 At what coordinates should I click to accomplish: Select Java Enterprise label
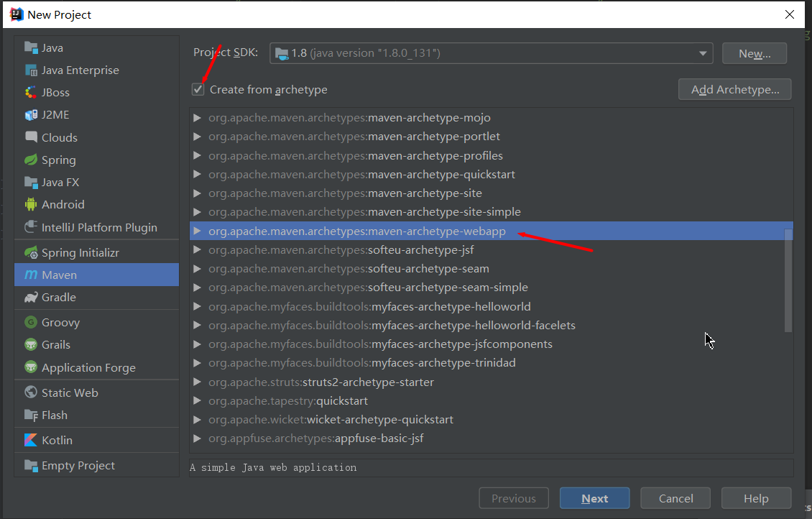tap(80, 70)
